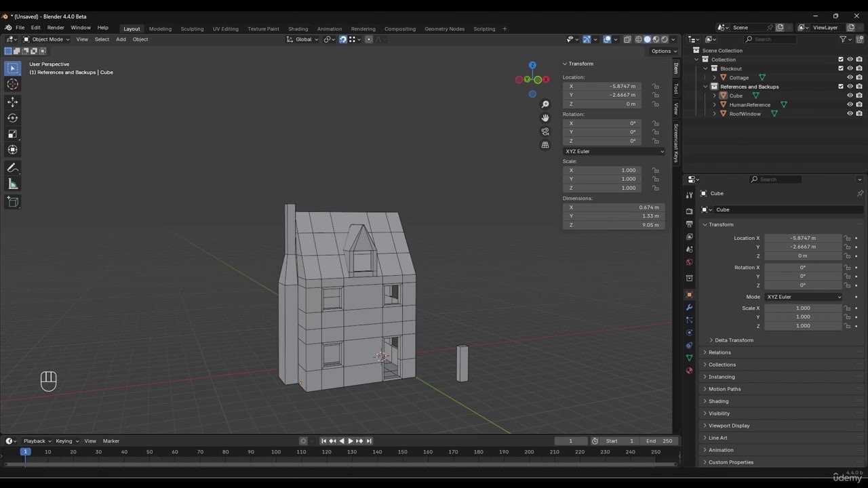Switch to the Shading workspace tab

coord(298,29)
